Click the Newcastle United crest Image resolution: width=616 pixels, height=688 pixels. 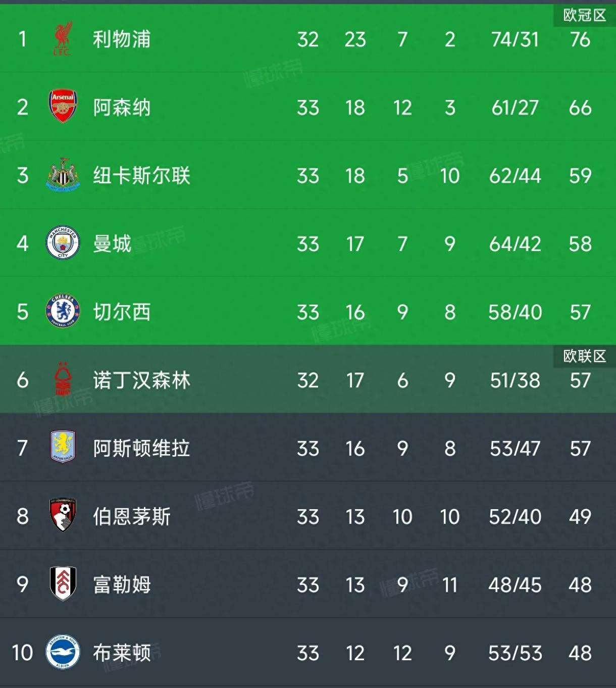click(63, 175)
